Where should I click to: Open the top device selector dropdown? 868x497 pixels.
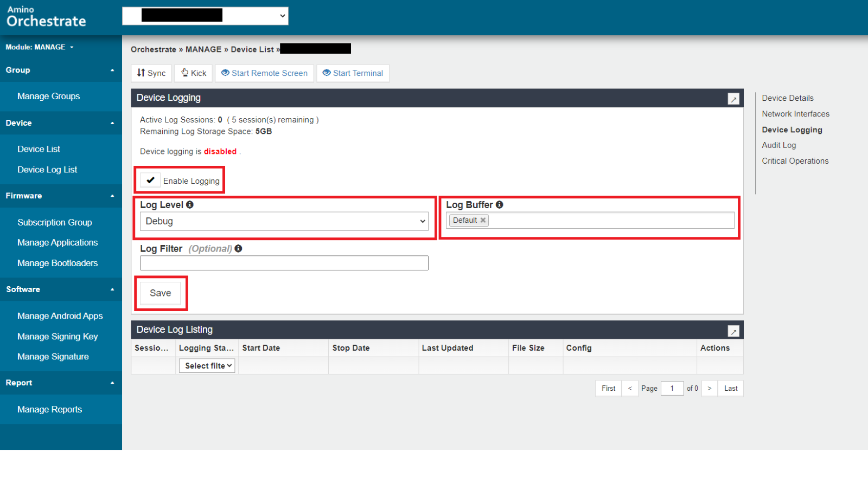[205, 16]
